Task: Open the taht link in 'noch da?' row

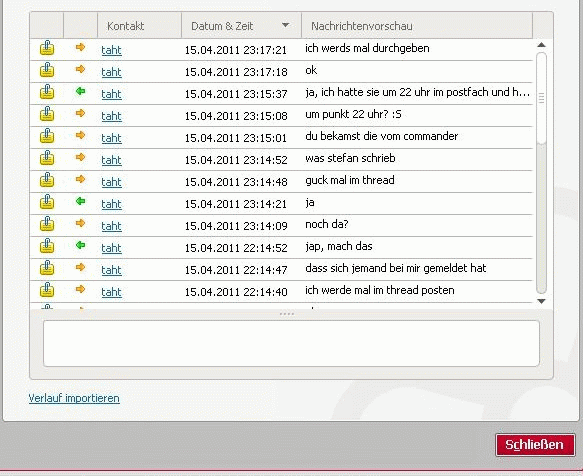Action: click(111, 225)
